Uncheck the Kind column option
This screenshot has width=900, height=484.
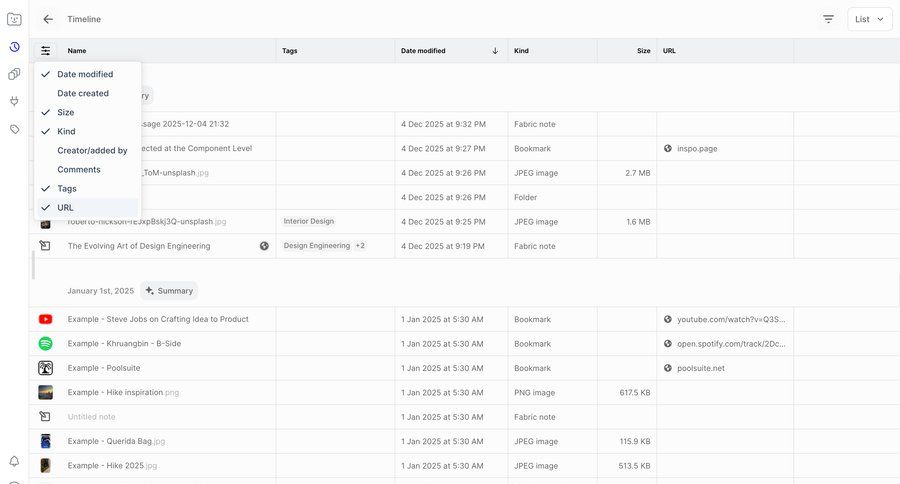click(88, 131)
